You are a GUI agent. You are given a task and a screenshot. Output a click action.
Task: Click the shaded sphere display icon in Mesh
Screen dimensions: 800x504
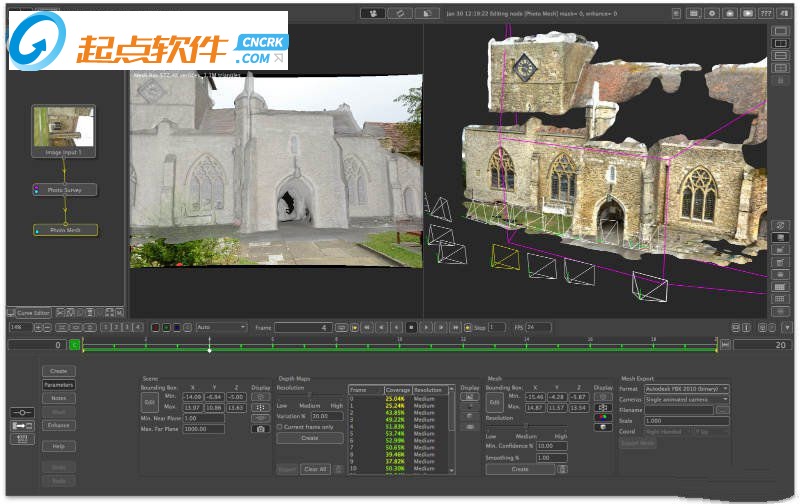click(x=603, y=427)
